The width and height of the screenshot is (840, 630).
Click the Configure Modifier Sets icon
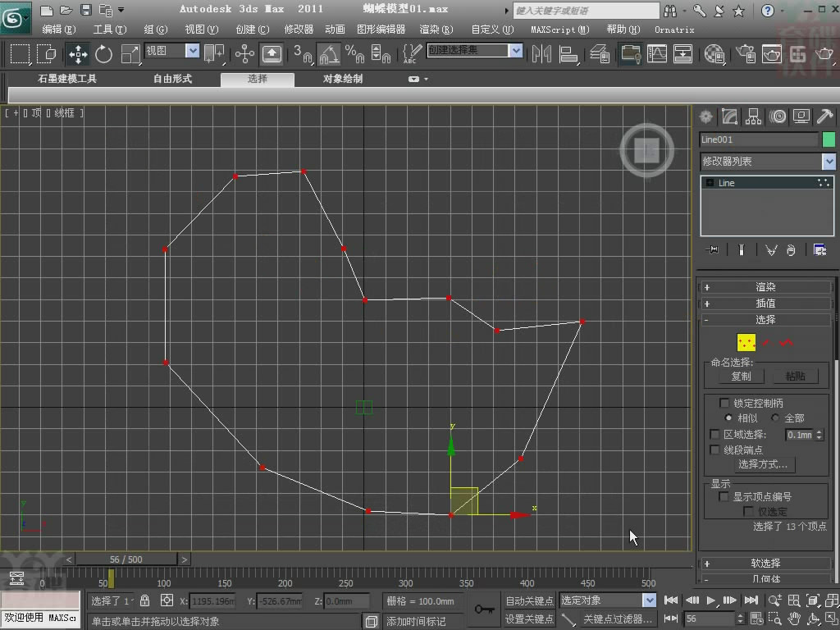click(x=819, y=249)
